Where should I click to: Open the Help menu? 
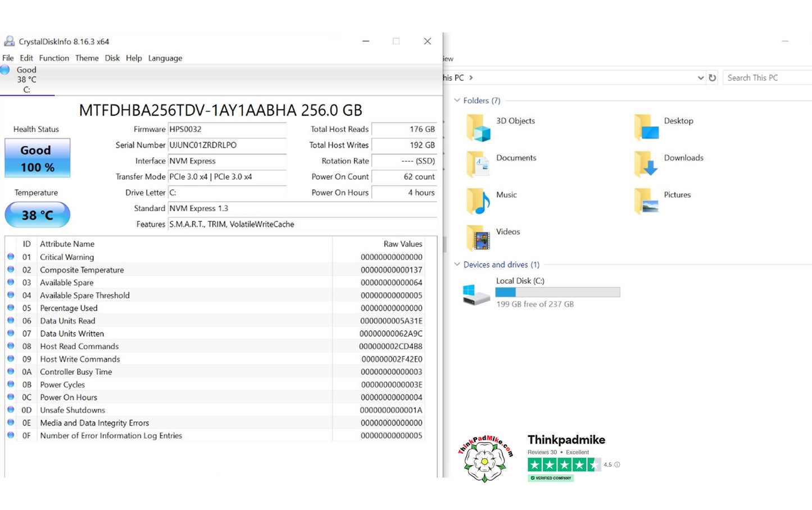(134, 58)
